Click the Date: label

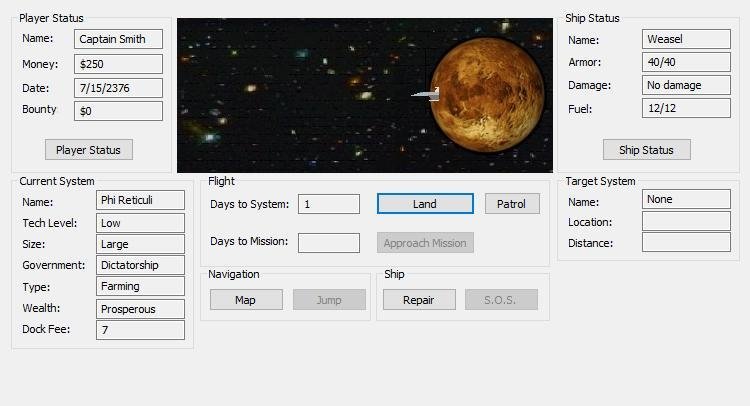35,88
